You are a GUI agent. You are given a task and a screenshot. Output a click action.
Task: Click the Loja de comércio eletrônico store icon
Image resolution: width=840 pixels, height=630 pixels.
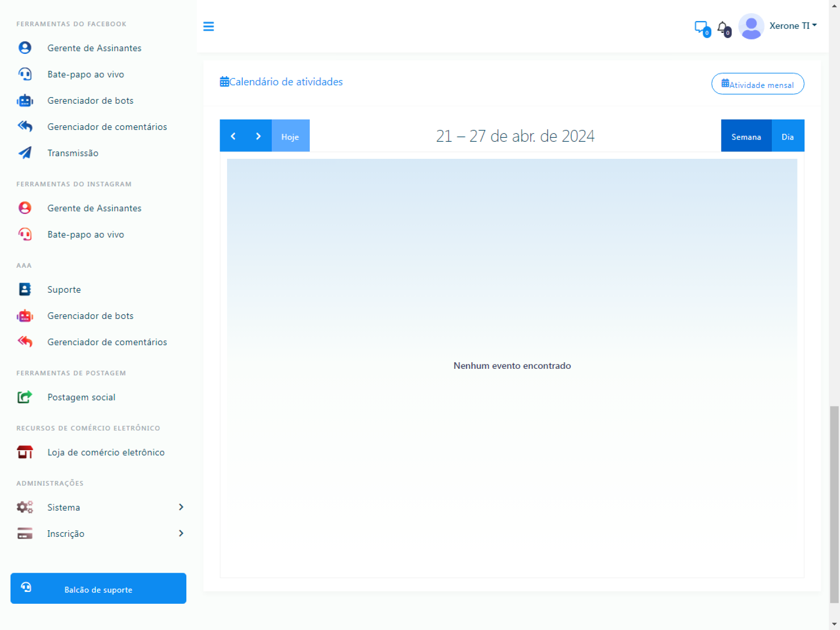25,452
